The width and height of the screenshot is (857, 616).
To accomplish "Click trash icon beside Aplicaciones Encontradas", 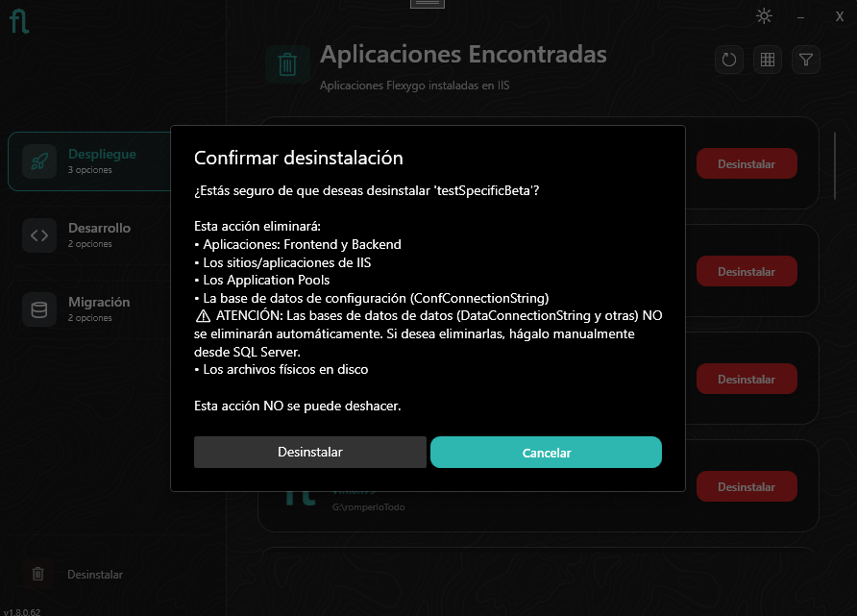I will 287,64.
